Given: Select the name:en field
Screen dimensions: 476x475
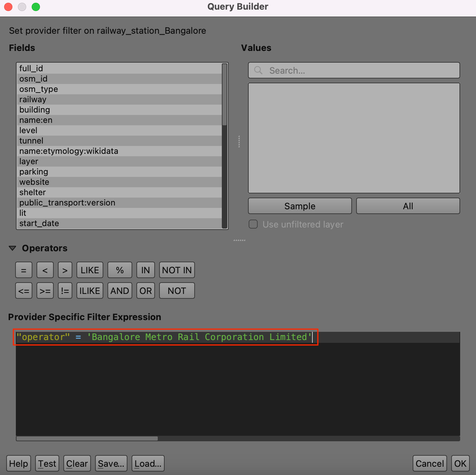Looking at the screenshot, I should pyautogui.click(x=119, y=120).
